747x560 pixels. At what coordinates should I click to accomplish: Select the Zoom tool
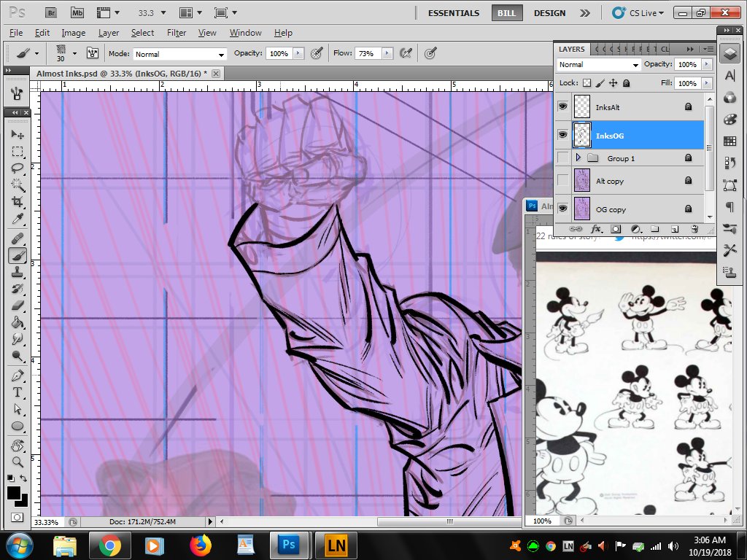[x=18, y=462]
